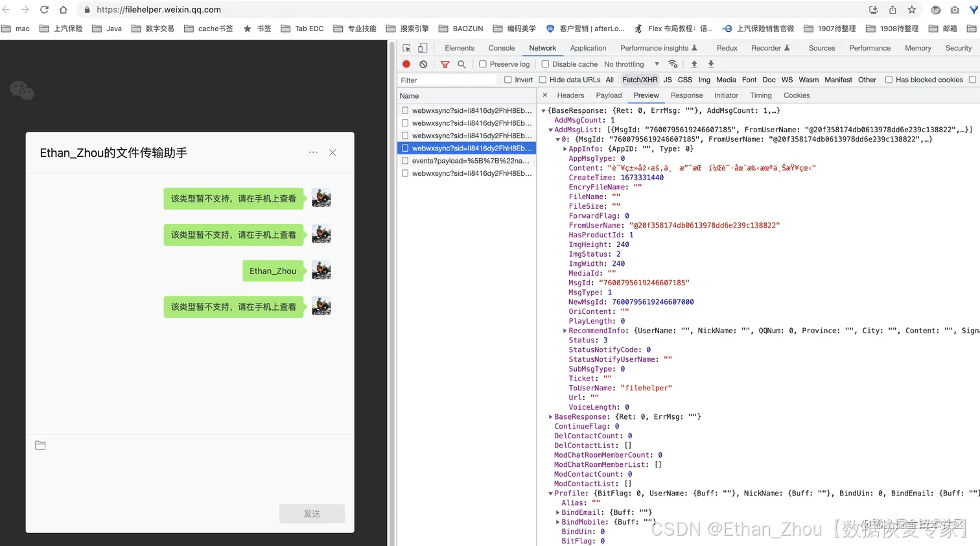The image size is (980, 546).
Task: Clear the network log
Action: coord(423,64)
